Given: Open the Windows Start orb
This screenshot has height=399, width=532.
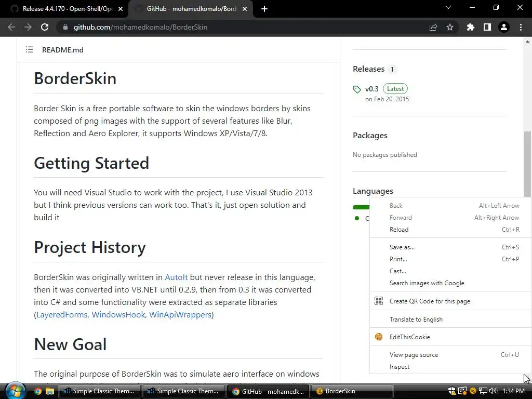Looking at the screenshot, I should [x=15, y=391].
